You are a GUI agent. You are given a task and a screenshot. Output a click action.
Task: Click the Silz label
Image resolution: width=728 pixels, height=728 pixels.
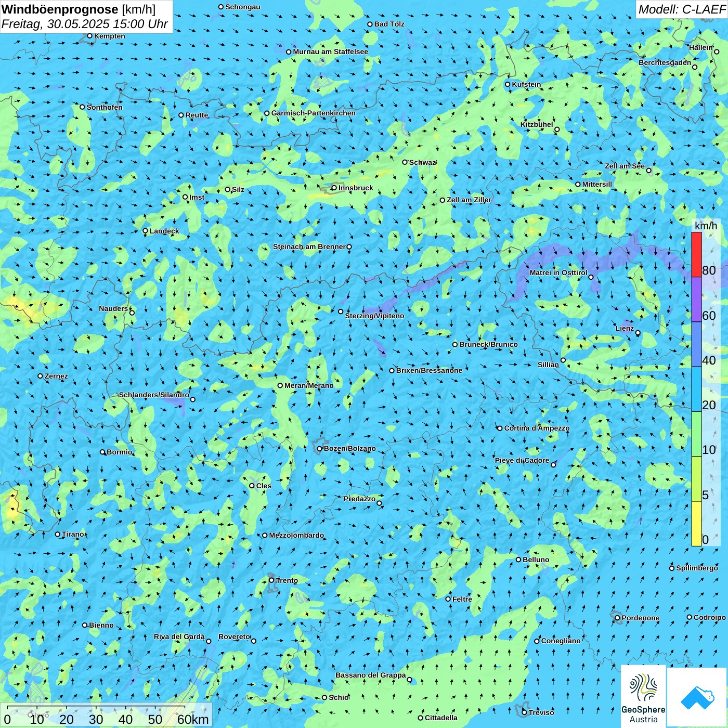click(238, 189)
